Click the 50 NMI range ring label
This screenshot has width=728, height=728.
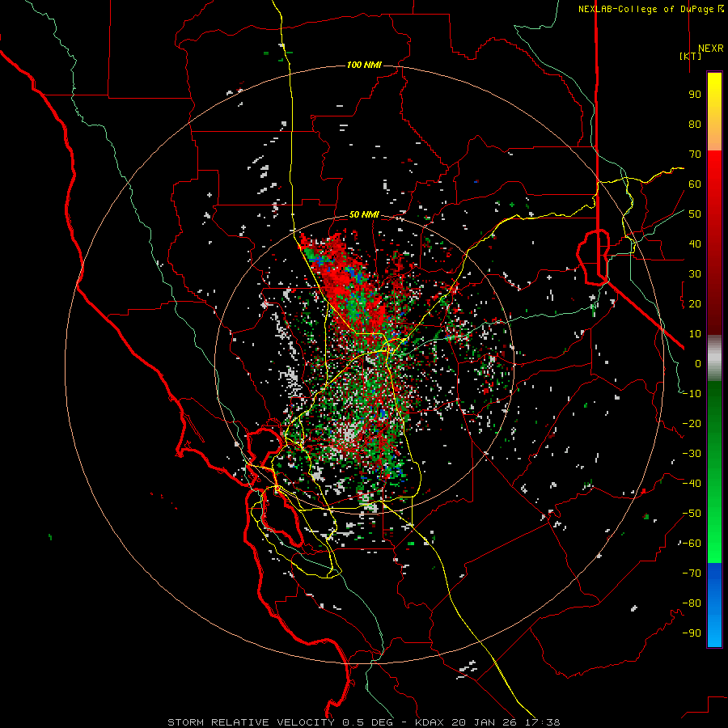pos(364,214)
